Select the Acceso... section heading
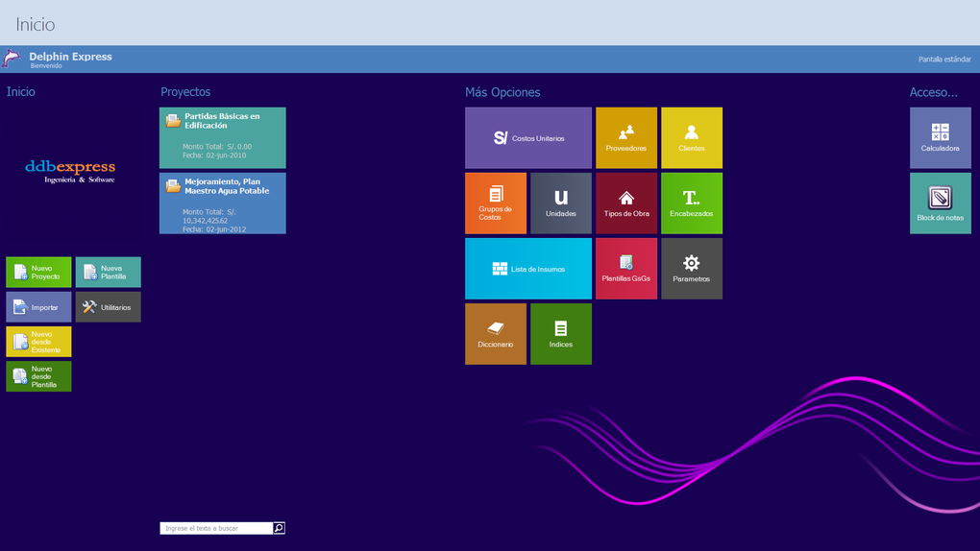Screen dimensions: 980x551 click(x=934, y=92)
